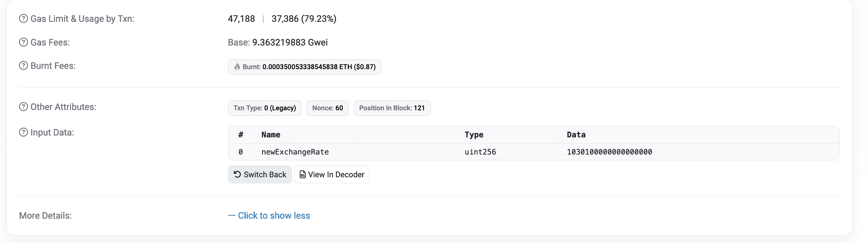Click help icon next to Gas Fees
The image size is (868, 243).
[x=23, y=42]
